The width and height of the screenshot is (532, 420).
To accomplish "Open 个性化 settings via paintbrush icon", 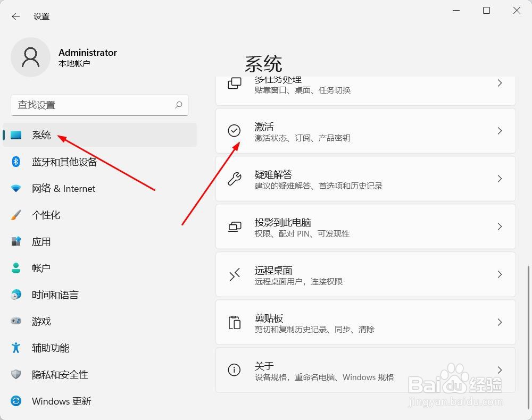I will [16, 215].
